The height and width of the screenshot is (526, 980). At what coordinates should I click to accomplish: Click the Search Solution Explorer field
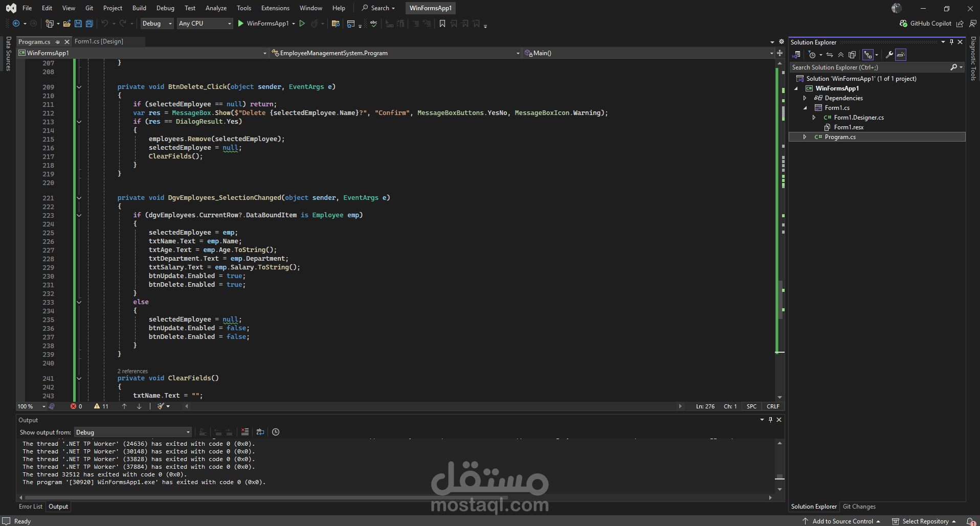click(870, 67)
